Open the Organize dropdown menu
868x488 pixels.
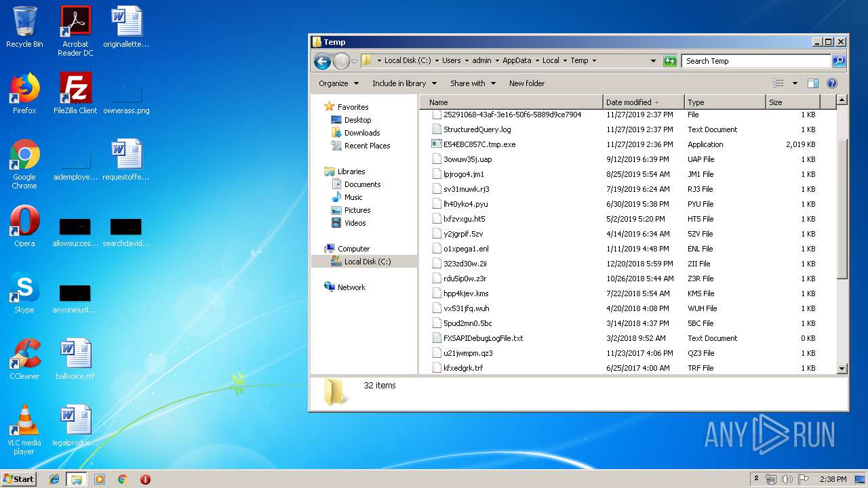click(x=338, y=83)
